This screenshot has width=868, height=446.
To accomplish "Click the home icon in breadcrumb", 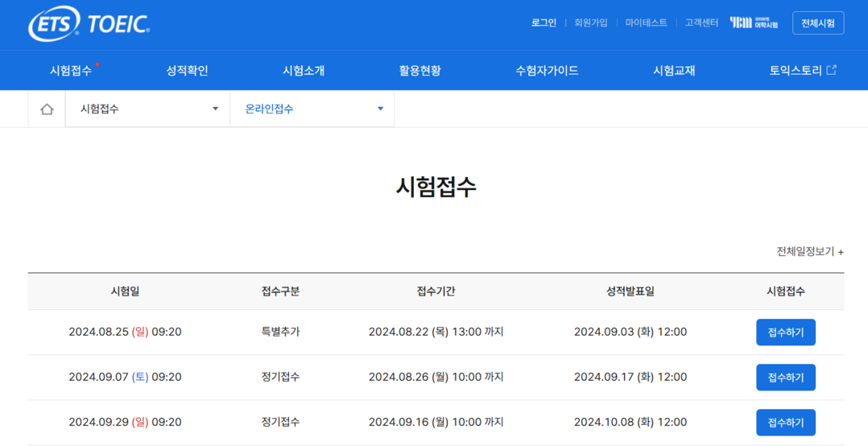I will coord(47,109).
